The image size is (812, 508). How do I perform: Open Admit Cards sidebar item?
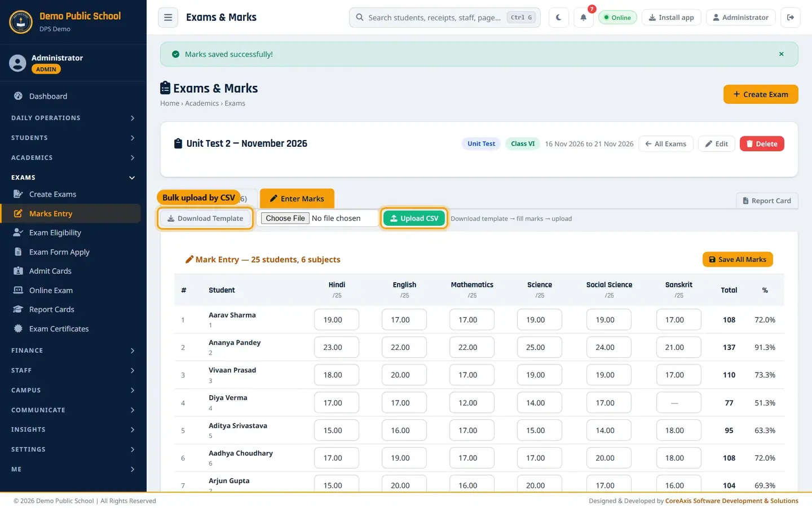[70, 271]
